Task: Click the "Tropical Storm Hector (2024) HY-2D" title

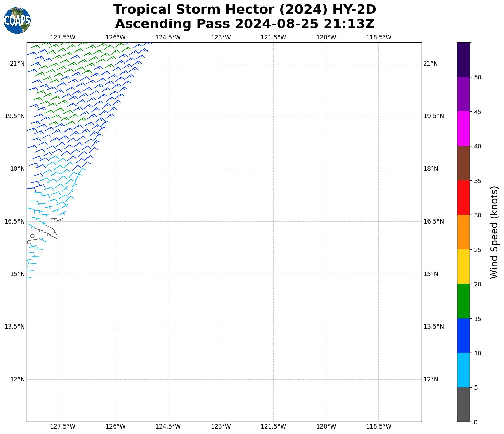Action: coord(245,10)
